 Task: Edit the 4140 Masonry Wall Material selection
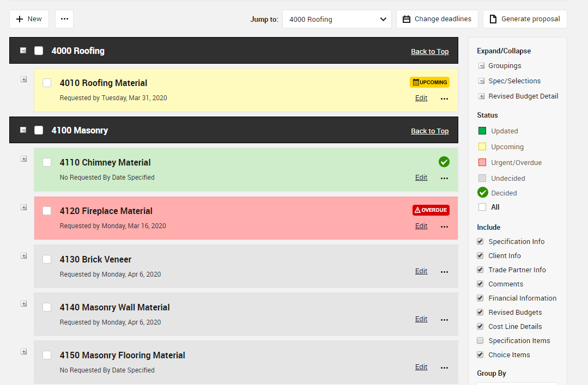(x=421, y=319)
